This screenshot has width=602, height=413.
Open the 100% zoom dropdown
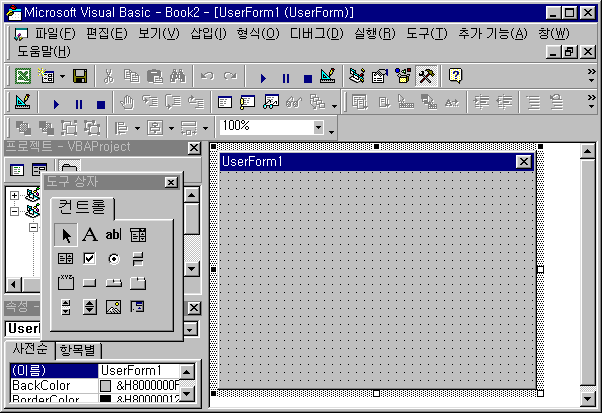[319, 127]
